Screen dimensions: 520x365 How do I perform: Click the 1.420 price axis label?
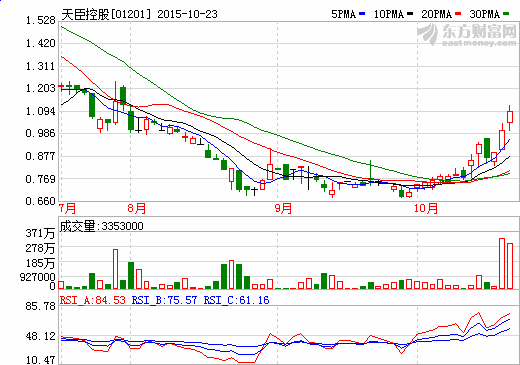pyautogui.click(x=41, y=43)
